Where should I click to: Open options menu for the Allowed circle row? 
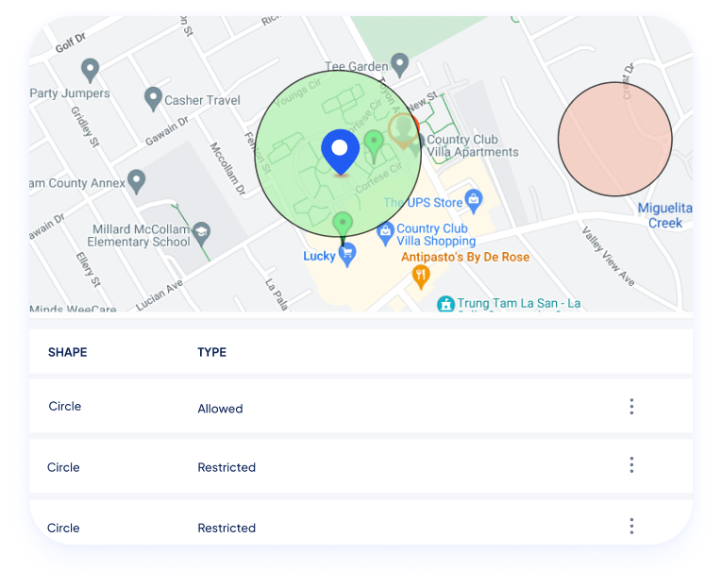(x=631, y=407)
